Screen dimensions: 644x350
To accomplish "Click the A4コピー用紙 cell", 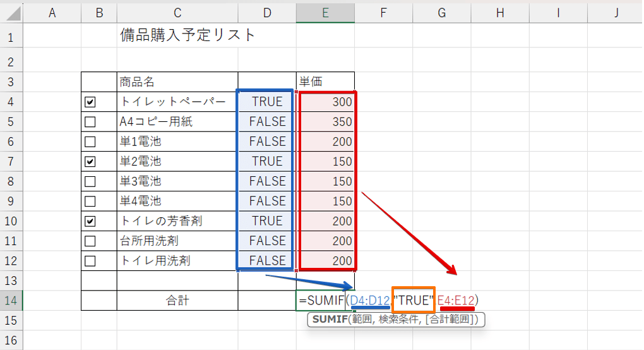I will (x=177, y=122).
